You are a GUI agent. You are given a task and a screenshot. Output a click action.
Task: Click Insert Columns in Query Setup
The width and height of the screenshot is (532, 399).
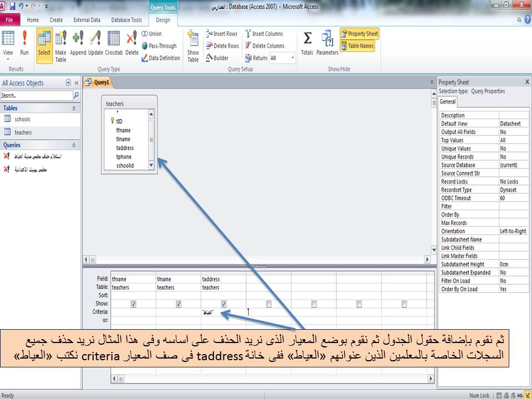pos(264,34)
